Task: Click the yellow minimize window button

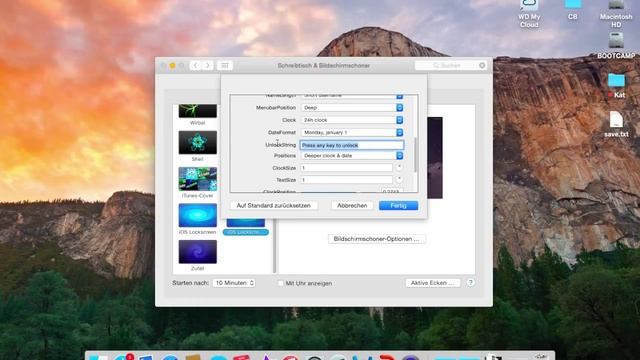Action: (x=172, y=65)
